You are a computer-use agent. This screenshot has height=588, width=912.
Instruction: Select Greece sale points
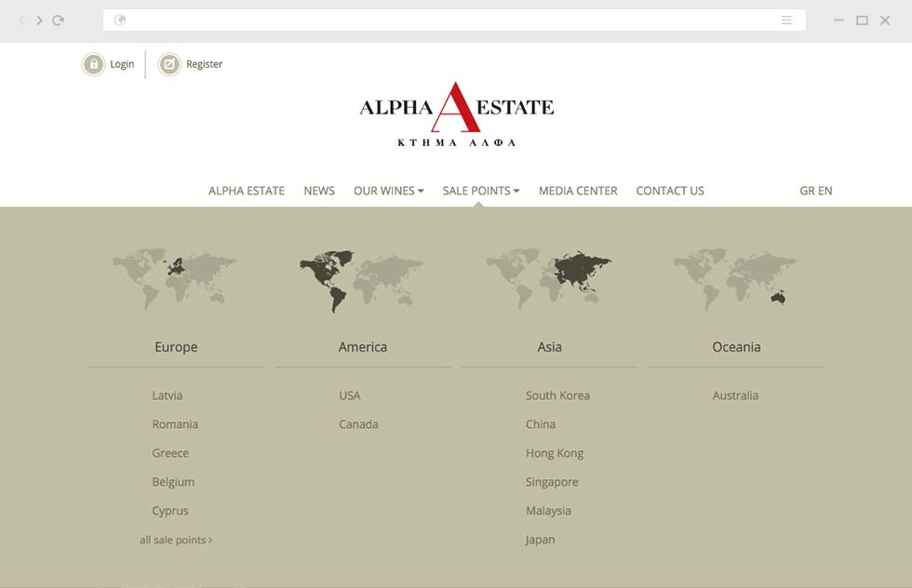(170, 453)
